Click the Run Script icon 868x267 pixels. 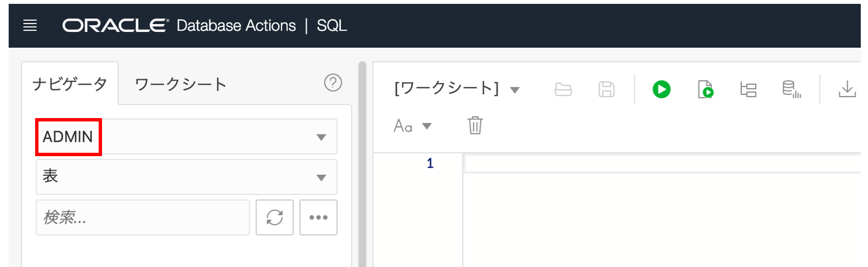(705, 90)
